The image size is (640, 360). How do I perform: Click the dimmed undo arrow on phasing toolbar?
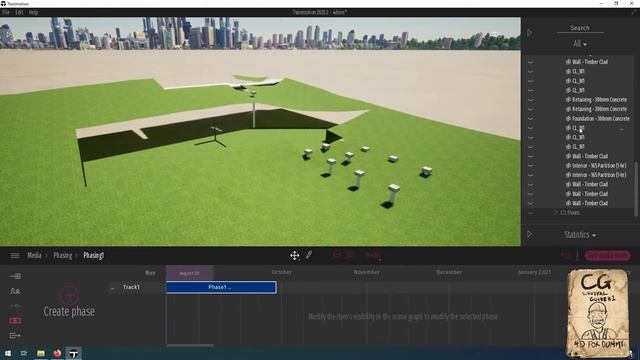[566, 256]
